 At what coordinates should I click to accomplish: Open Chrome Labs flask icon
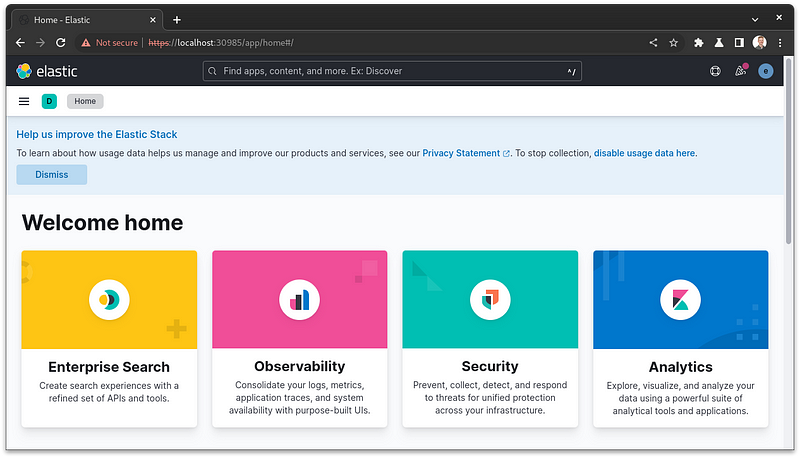(x=719, y=43)
